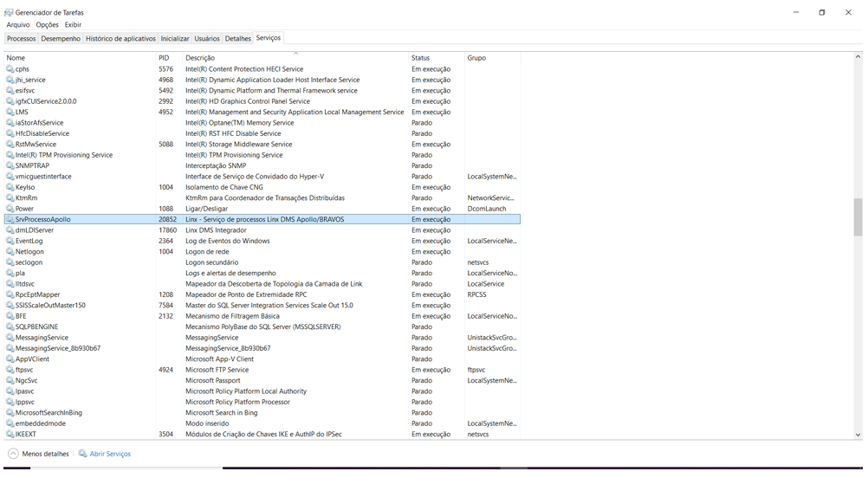Click the 'Intel(R) TPM Provisioning Service' name
Viewport: 868px width, 478px height.
point(63,155)
